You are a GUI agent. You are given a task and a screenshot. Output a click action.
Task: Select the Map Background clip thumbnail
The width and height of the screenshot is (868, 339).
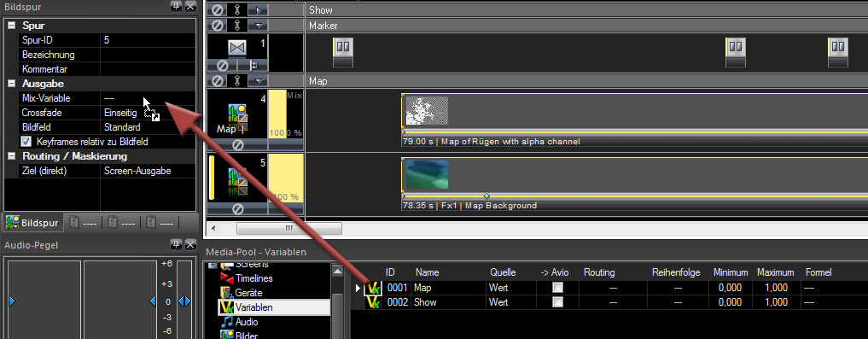click(x=427, y=174)
